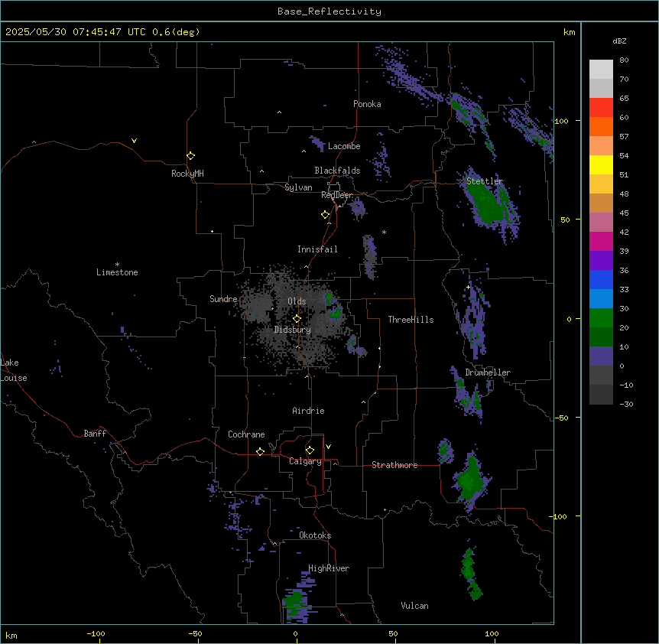This screenshot has height=644, width=659.
Task: Click the yellow V marker east of Calgary
Action: (x=328, y=447)
